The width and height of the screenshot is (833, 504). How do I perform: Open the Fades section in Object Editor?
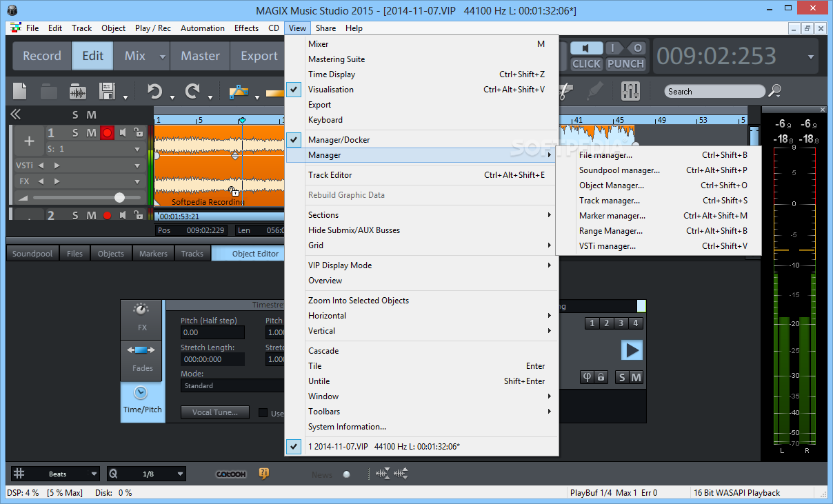(142, 360)
